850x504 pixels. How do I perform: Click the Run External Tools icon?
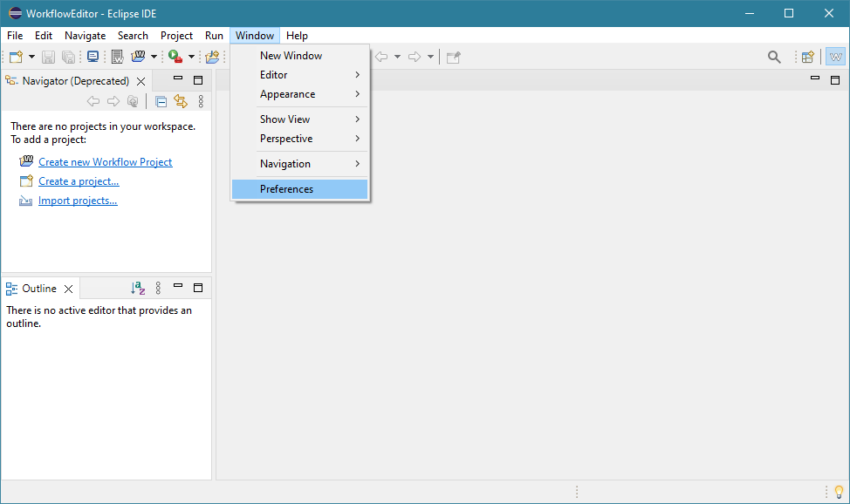click(x=175, y=57)
